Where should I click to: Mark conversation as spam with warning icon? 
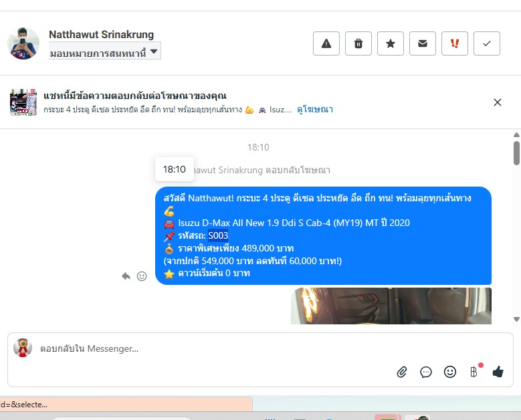[x=326, y=43]
